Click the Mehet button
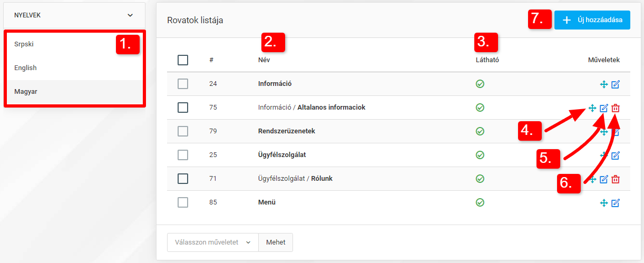 (x=276, y=242)
